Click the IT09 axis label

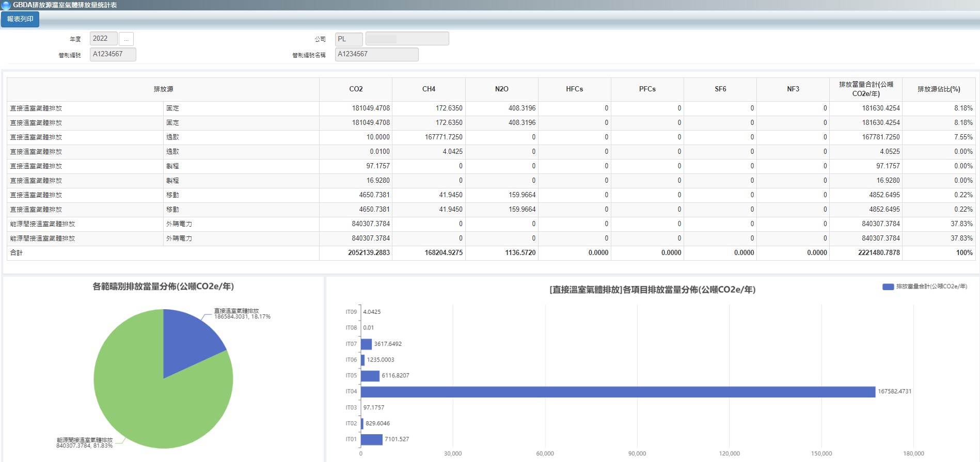point(351,312)
